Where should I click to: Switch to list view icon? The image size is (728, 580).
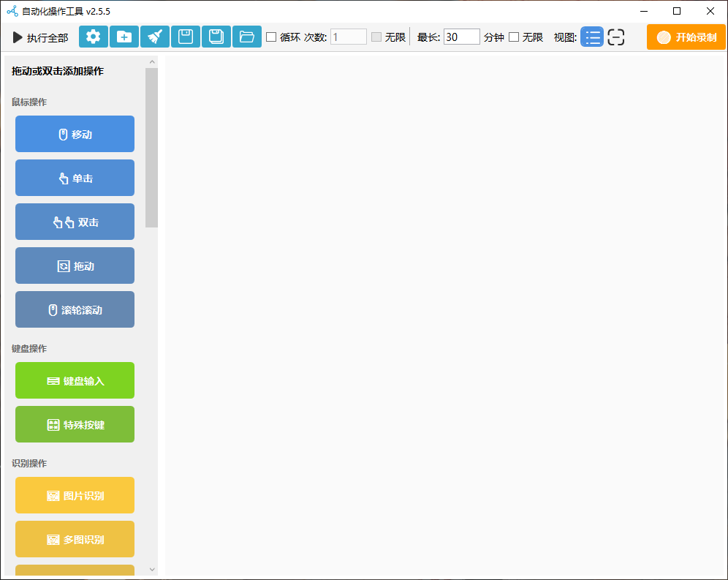(x=592, y=37)
